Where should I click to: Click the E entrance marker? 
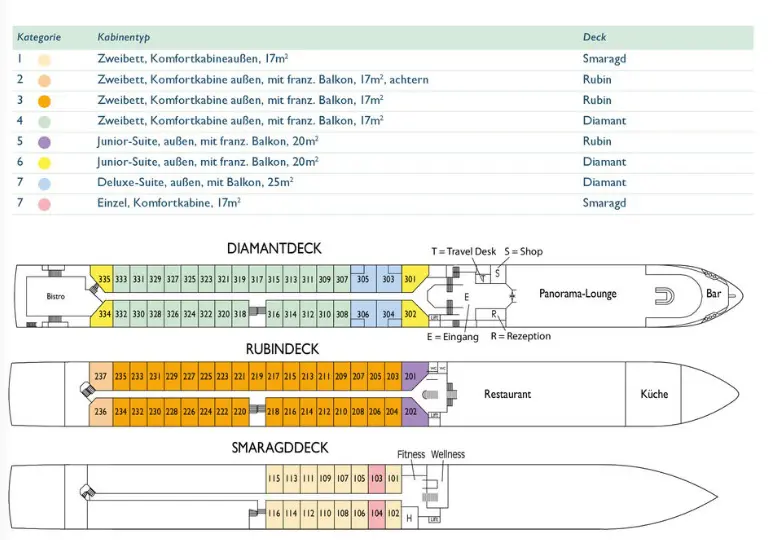[x=467, y=297]
